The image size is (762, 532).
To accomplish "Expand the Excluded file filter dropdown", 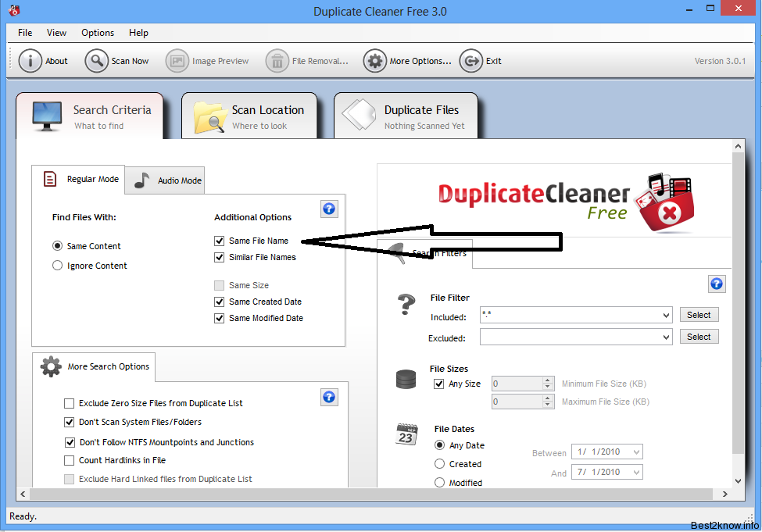I will [666, 337].
